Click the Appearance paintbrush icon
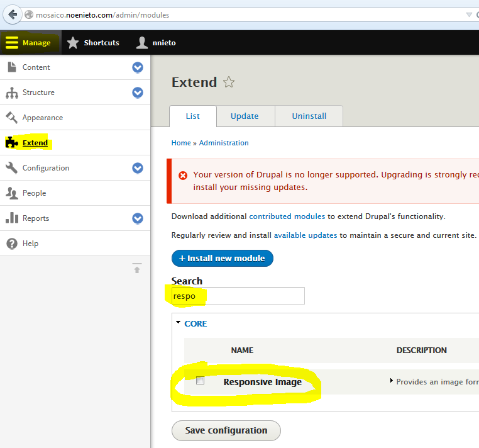Viewport: 479px width, 448px height. coord(11,118)
